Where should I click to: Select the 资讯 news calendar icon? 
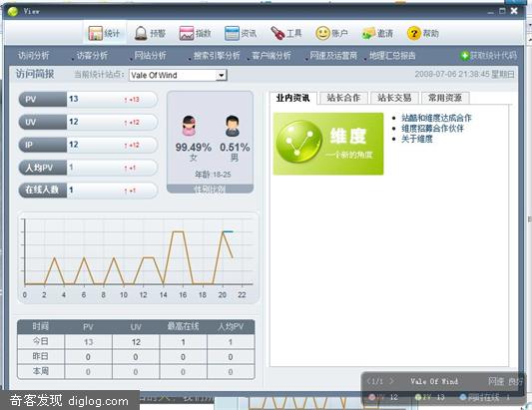tap(232, 33)
